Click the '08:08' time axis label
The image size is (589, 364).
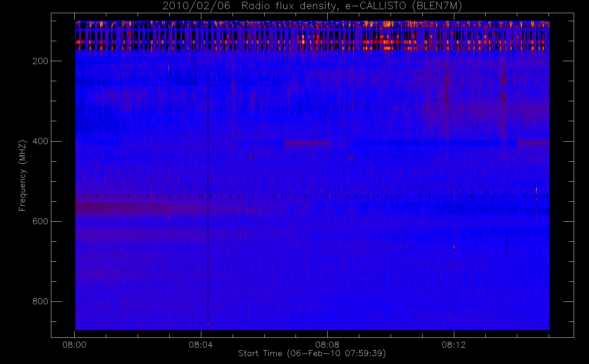(x=327, y=345)
